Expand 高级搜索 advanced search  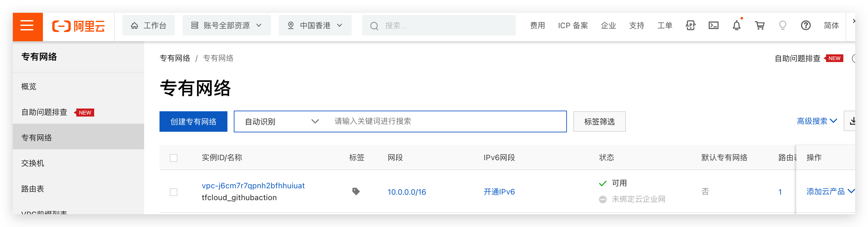click(816, 121)
